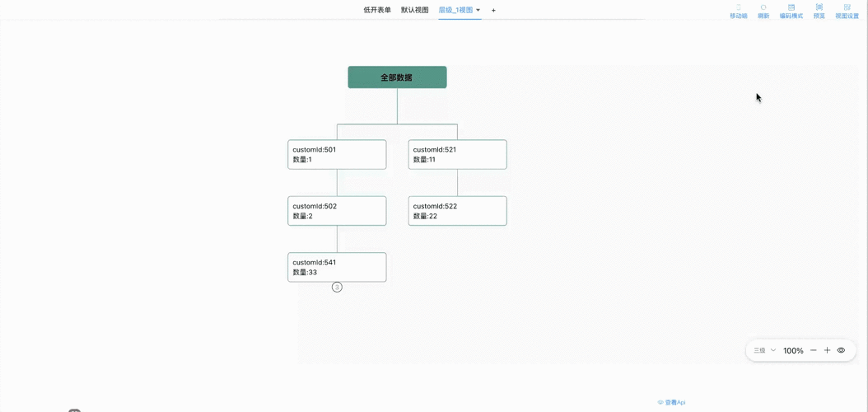Viewport: 868px width, 412px height.
Task: Zoom in with the plus icon
Action: 827,350
